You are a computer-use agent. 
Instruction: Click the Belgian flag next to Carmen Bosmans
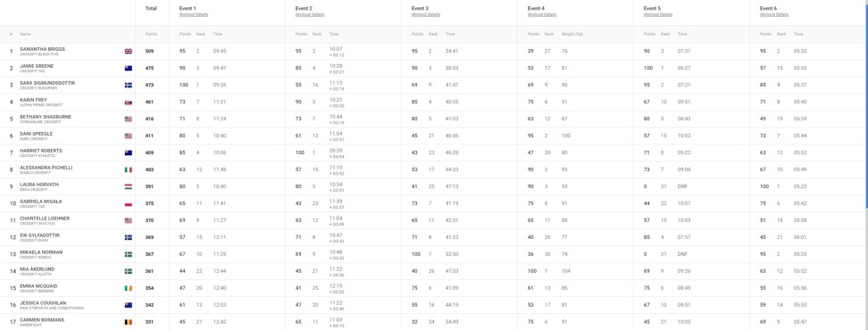(x=129, y=322)
